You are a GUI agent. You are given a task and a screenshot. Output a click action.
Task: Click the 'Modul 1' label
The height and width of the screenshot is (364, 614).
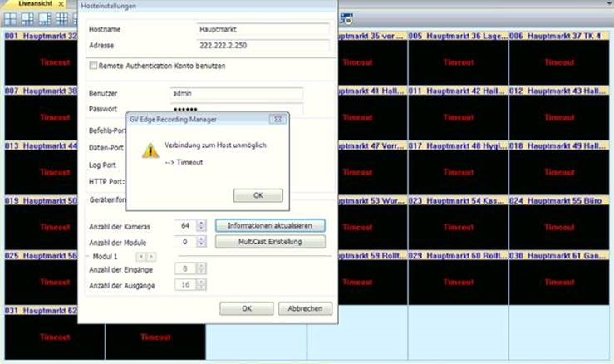click(x=105, y=257)
